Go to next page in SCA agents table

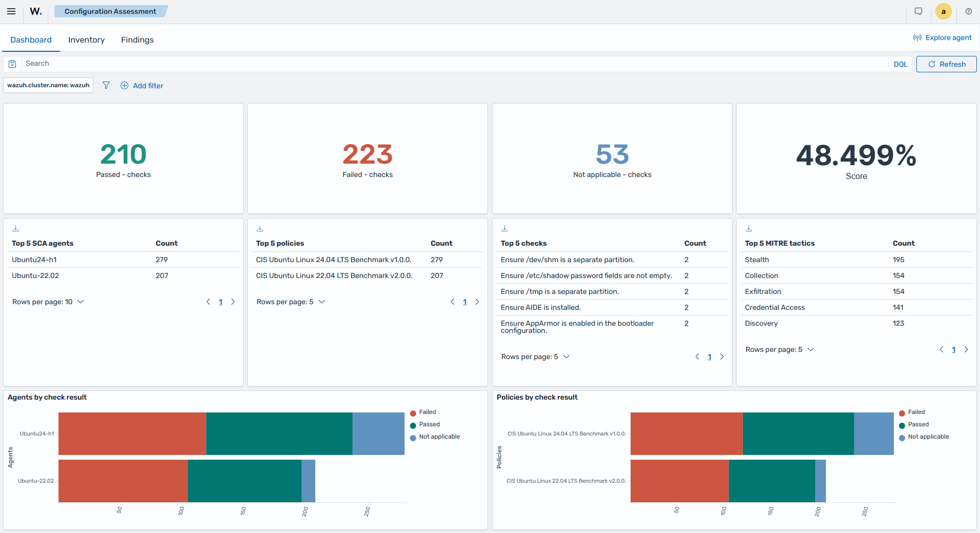click(233, 302)
